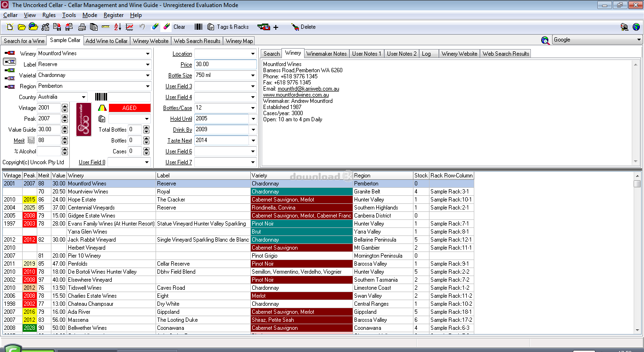The image size is (644, 352).
Task: Click the A-Z sort icon
Action: (x=117, y=27)
